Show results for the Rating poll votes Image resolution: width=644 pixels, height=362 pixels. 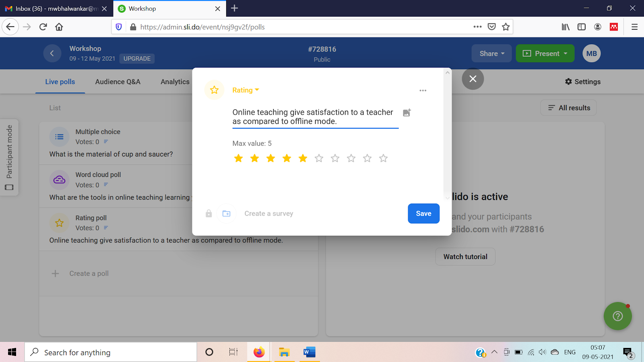pyautogui.click(x=106, y=228)
